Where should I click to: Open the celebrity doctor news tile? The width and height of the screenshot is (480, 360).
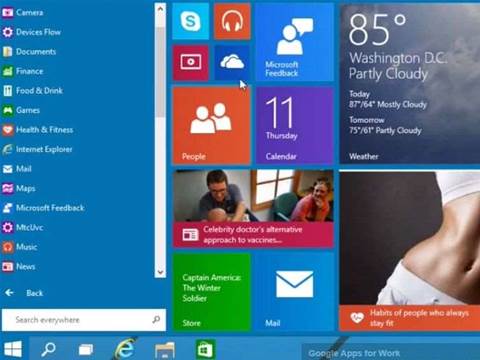click(x=253, y=209)
